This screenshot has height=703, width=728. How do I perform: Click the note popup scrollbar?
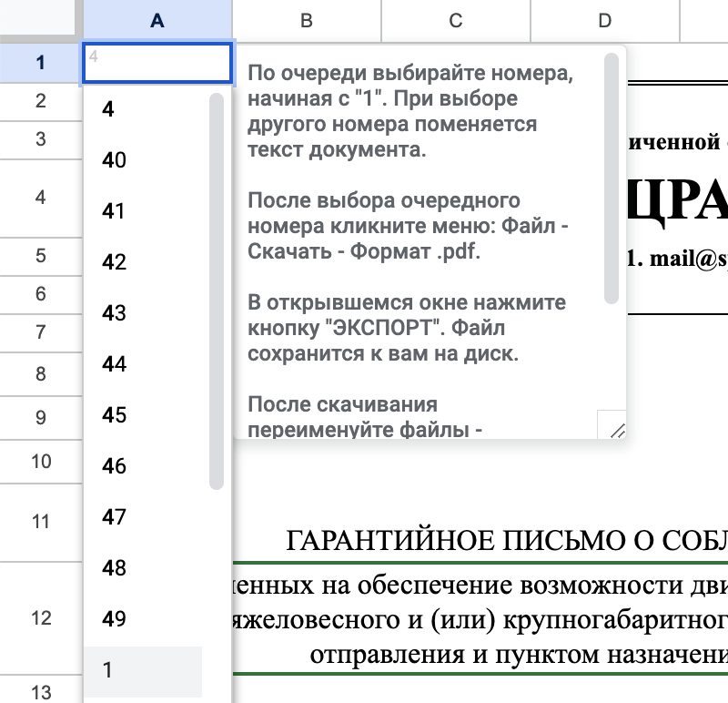tap(612, 178)
